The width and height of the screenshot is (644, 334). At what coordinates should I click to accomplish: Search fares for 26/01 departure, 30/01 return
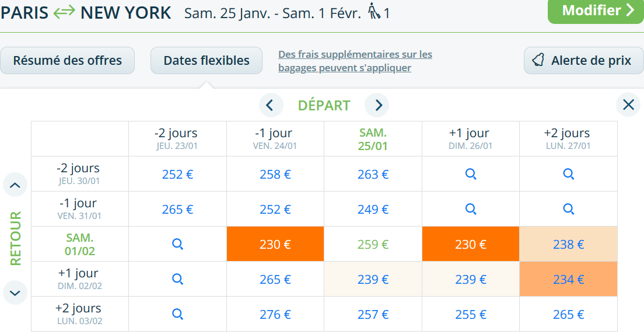click(x=470, y=174)
